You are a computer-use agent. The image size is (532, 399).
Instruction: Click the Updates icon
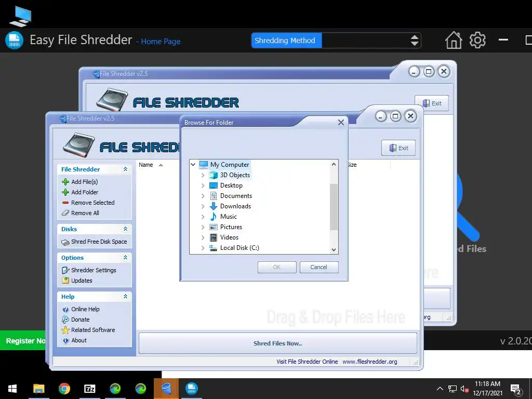pos(65,281)
